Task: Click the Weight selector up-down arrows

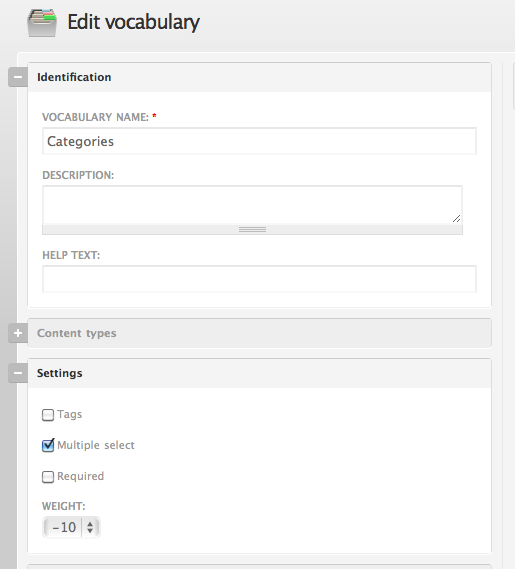Action: 90,527
